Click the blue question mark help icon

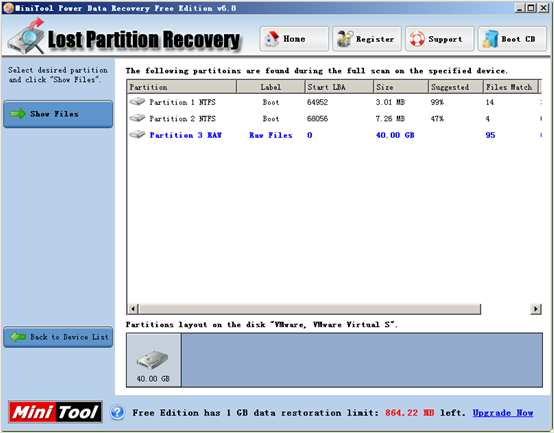click(117, 412)
